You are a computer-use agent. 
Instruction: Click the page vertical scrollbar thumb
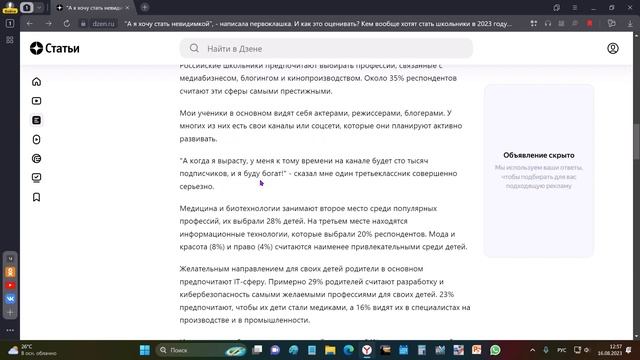tap(636, 142)
